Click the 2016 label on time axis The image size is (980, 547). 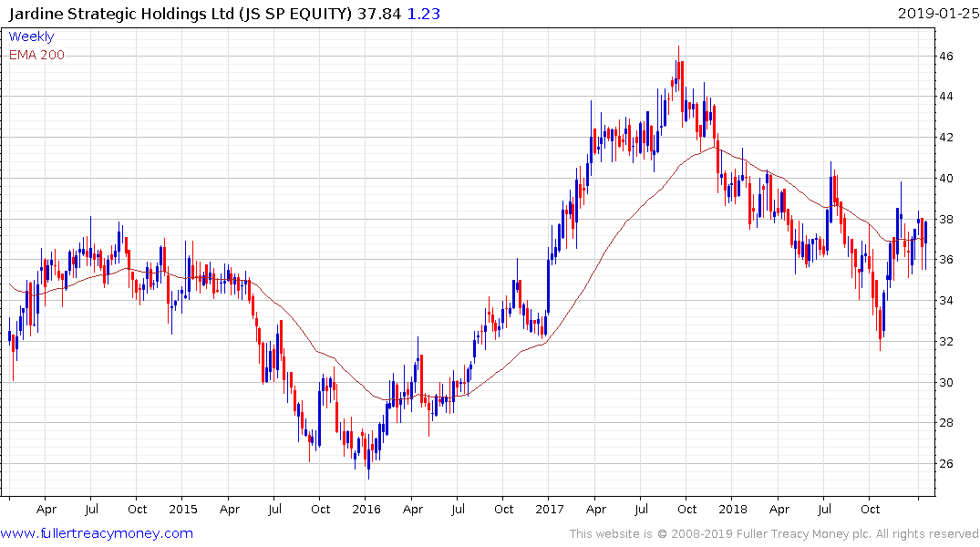coord(366,509)
